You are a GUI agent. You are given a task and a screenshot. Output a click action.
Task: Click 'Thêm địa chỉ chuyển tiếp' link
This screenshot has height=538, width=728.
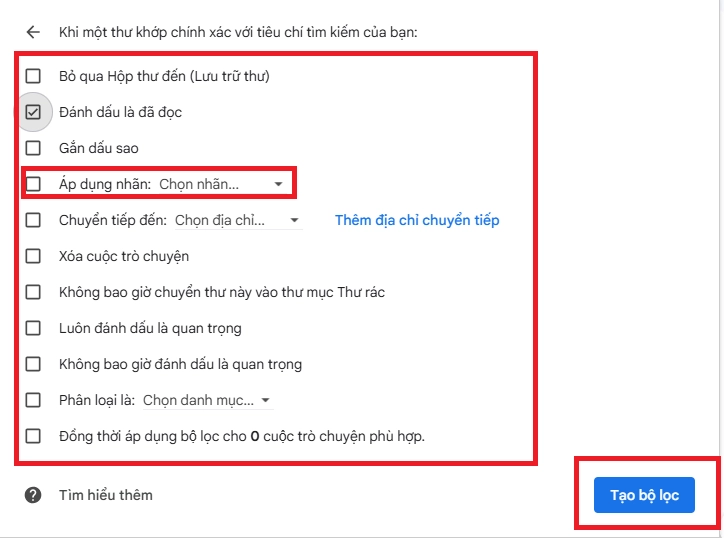pos(417,220)
